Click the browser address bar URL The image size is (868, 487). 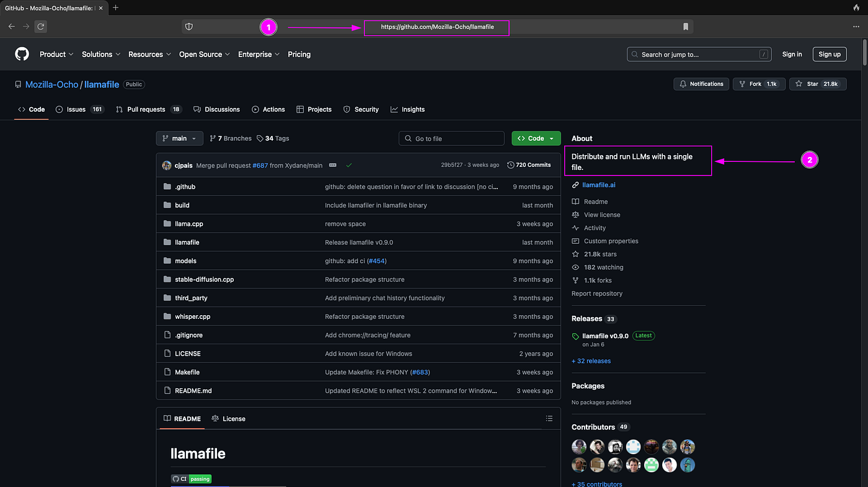(437, 27)
